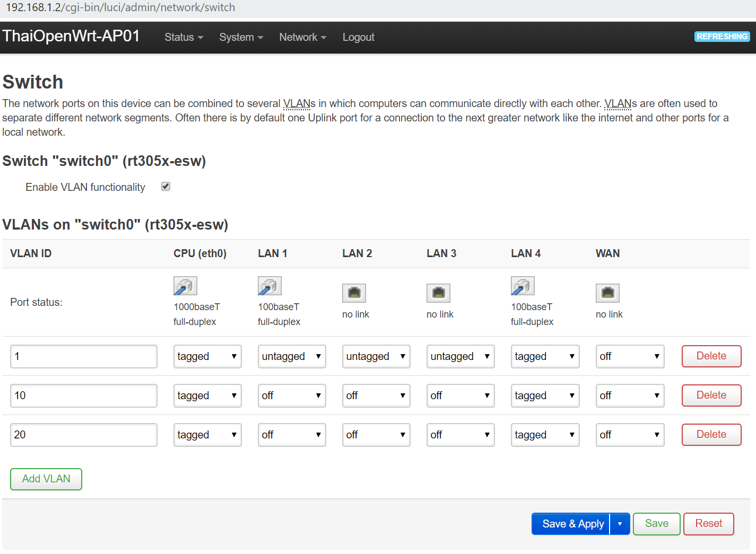Click the LAN 3 column header
756x554 pixels.
[x=441, y=253]
